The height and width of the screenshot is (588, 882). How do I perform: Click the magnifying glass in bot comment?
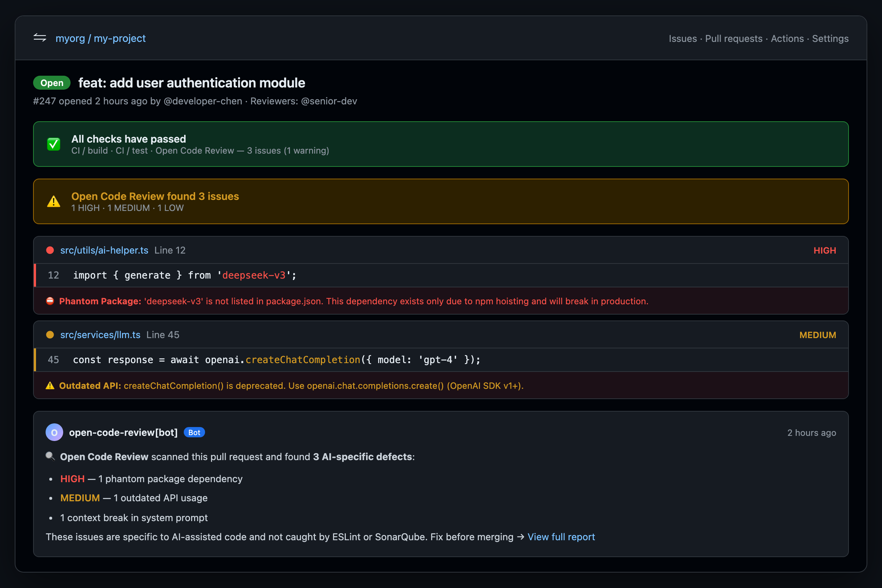(50, 456)
